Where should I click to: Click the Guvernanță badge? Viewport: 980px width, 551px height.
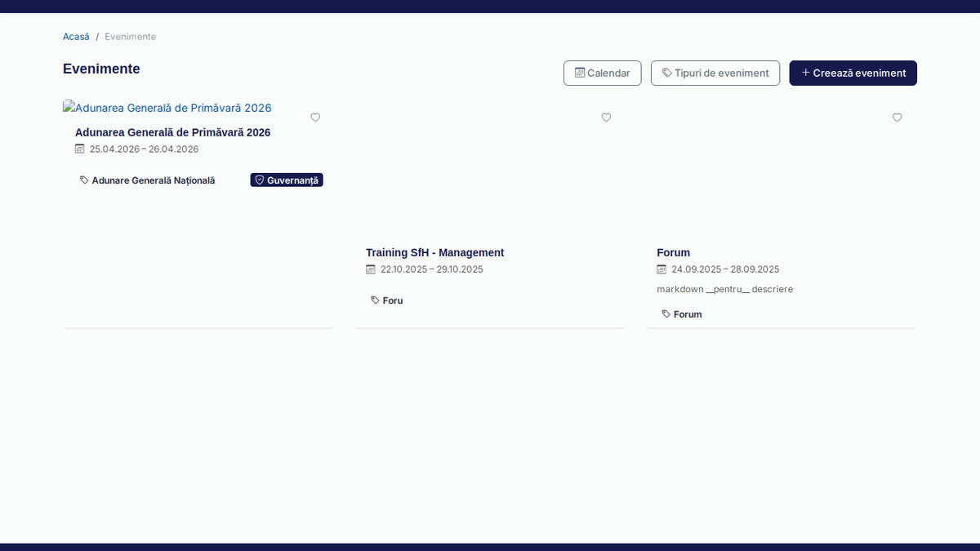[287, 180]
